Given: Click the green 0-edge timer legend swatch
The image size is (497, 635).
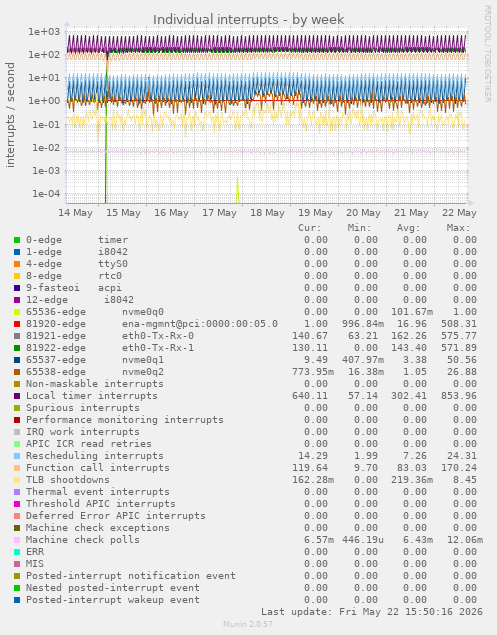Looking at the screenshot, I should point(17,240).
